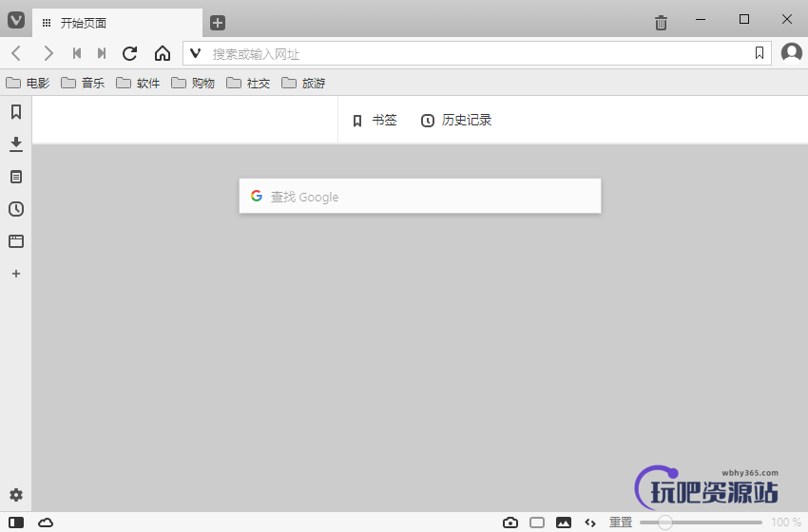Reload the current page
Image resolution: width=808 pixels, height=532 pixels.
tap(130, 53)
